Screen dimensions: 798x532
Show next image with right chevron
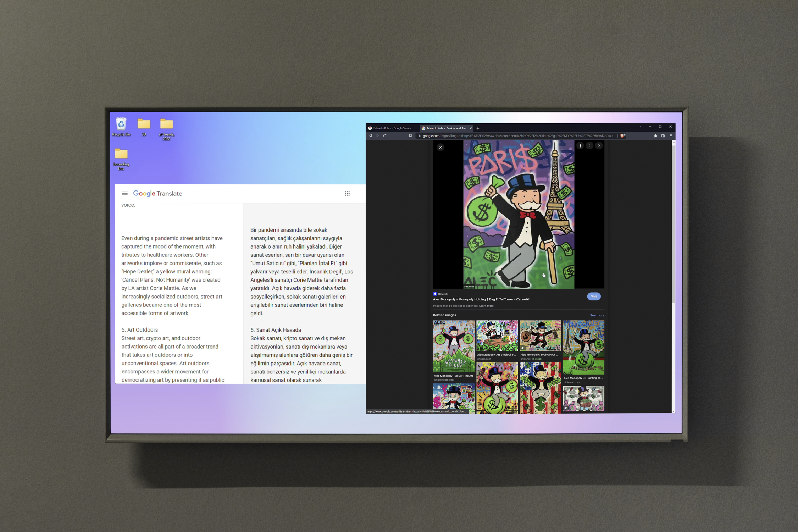click(x=599, y=145)
